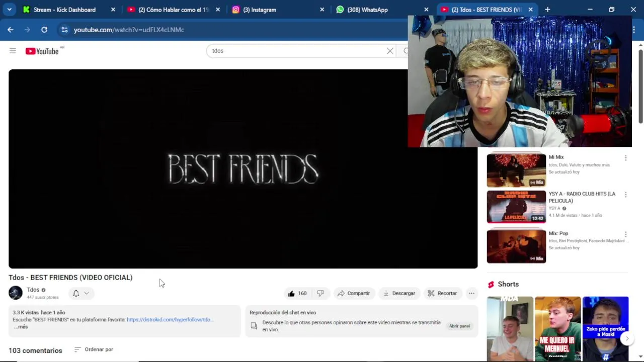The image size is (644, 362).
Task: Open Ordenar por sort comments dropdown
Action: click(x=94, y=349)
